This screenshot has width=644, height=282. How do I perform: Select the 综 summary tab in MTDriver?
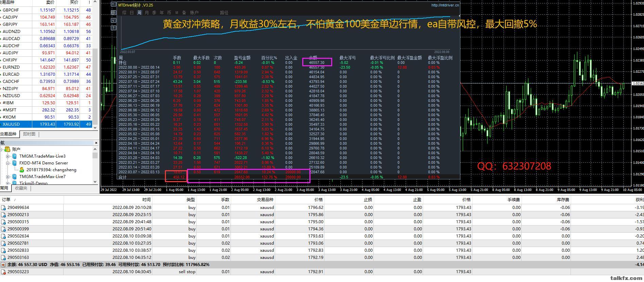(x=124, y=13)
